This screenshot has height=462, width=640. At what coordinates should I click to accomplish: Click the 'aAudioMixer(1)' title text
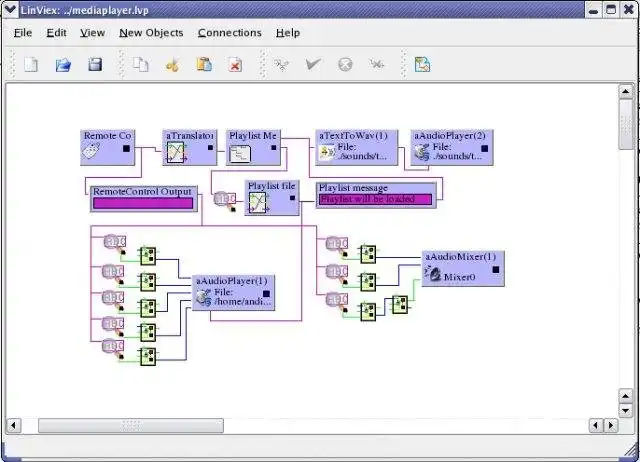pos(461,257)
